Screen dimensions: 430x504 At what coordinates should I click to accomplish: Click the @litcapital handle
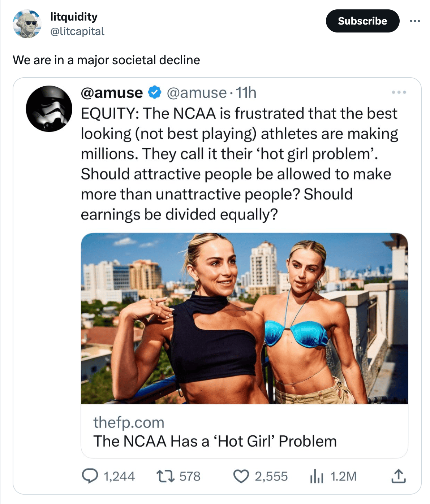77,31
